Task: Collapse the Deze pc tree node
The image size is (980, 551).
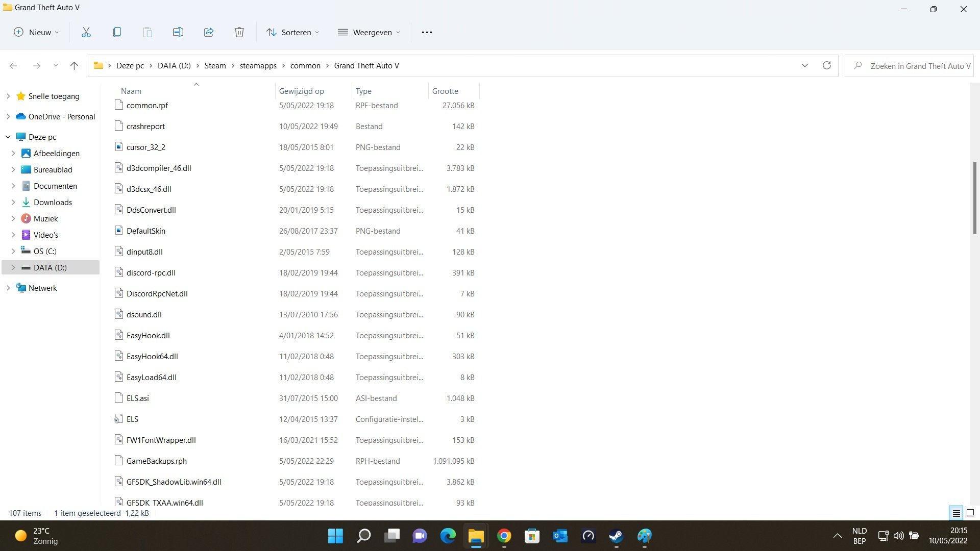Action: point(8,137)
